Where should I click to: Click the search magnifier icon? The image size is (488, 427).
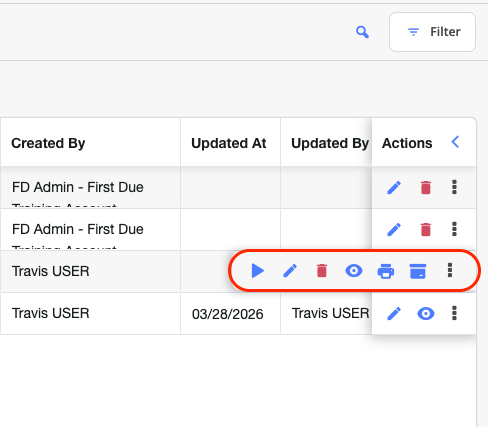362,32
